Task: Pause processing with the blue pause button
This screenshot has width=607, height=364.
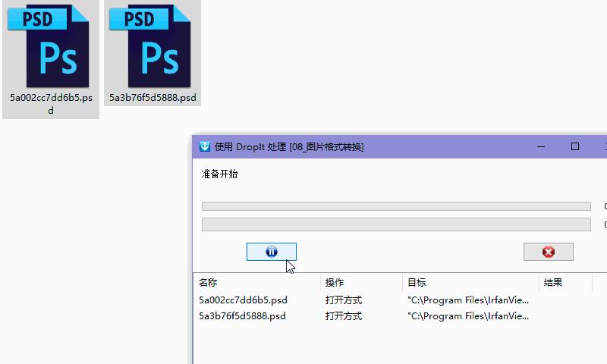Action: 272,252
